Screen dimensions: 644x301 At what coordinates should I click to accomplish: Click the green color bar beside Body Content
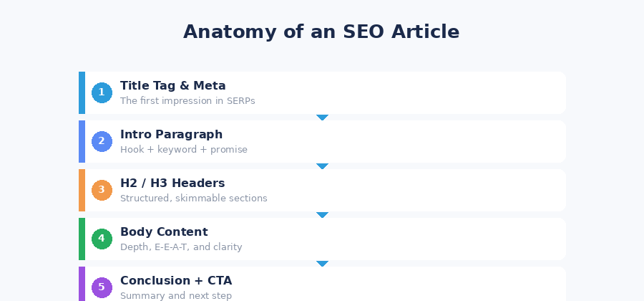pyautogui.click(x=82, y=239)
